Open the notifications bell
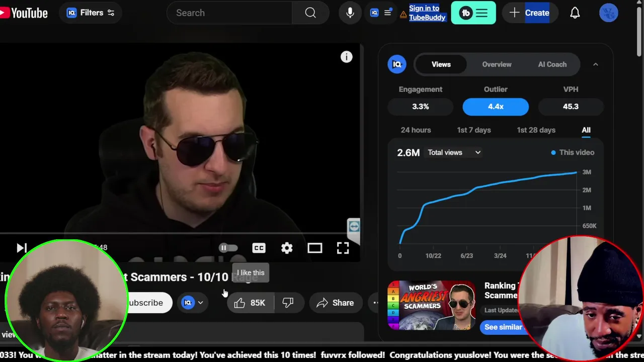Screen dimensions: 644x362 pyautogui.click(x=575, y=13)
